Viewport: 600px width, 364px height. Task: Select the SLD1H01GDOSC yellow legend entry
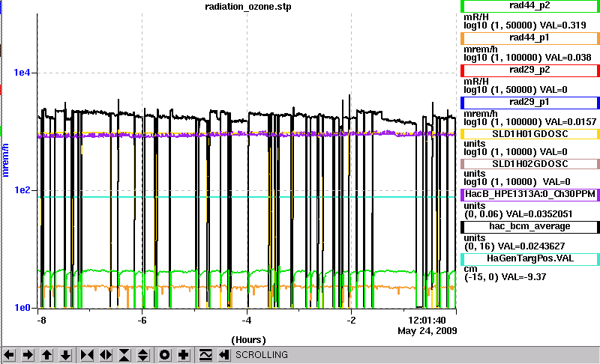tap(530, 134)
